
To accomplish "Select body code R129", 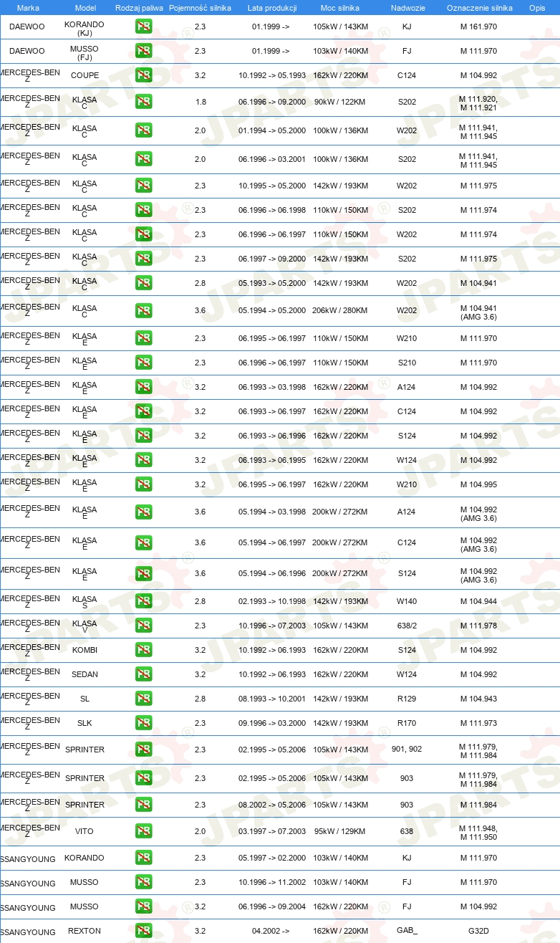I will (407, 699).
